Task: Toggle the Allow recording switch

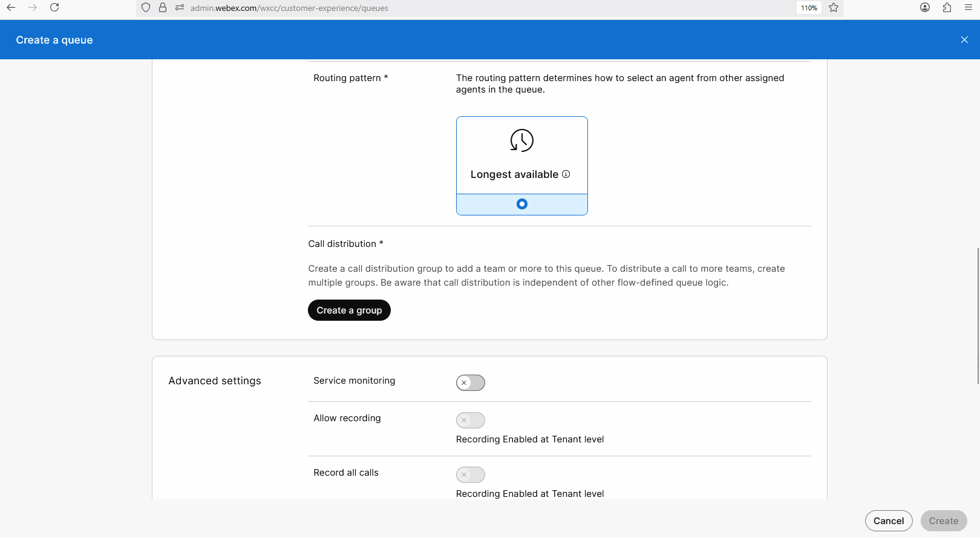Action: 471,420
